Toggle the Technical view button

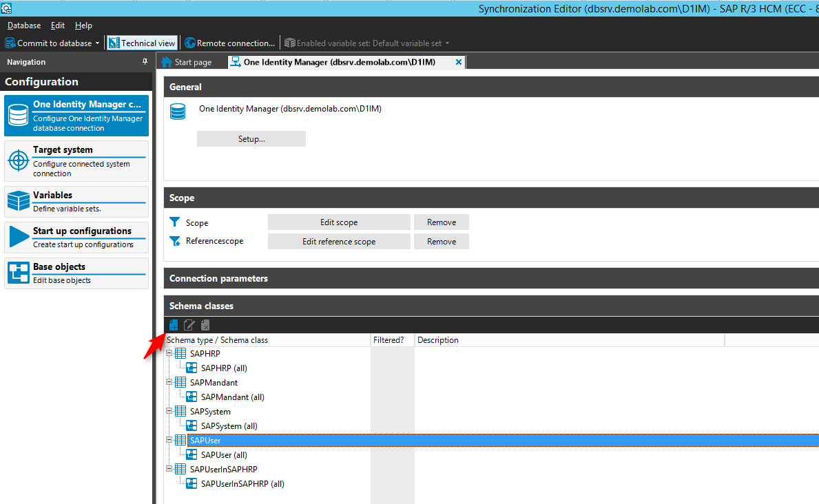(x=142, y=43)
